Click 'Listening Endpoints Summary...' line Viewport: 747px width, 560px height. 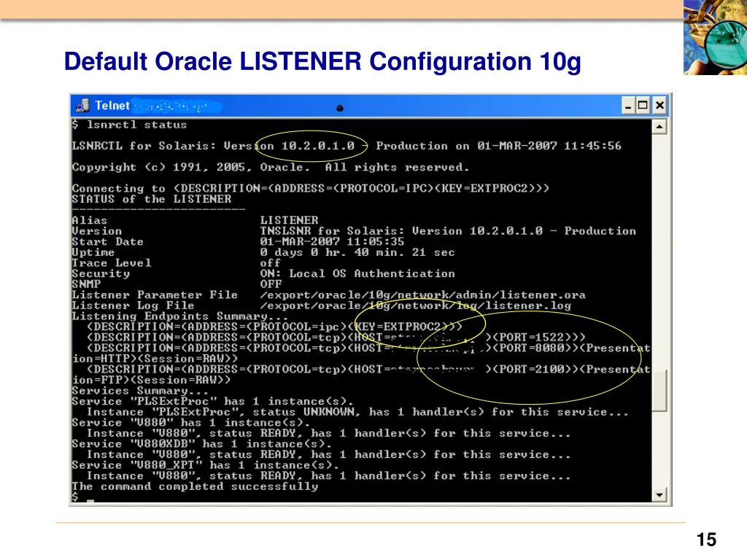coord(180,316)
